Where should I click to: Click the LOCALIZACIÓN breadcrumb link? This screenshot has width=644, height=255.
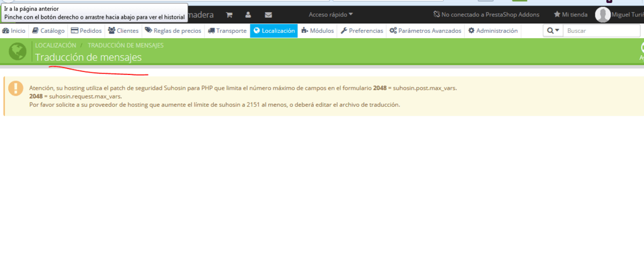[56, 45]
